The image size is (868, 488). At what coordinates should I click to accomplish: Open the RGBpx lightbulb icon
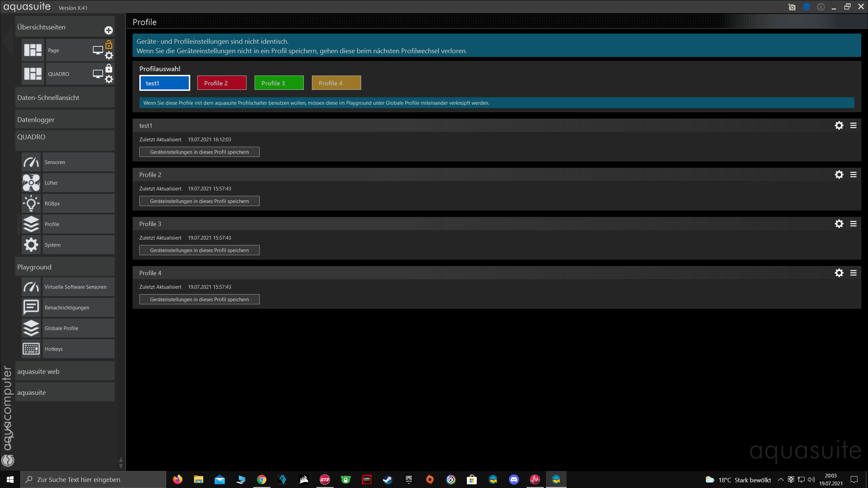pyautogui.click(x=31, y=204)
